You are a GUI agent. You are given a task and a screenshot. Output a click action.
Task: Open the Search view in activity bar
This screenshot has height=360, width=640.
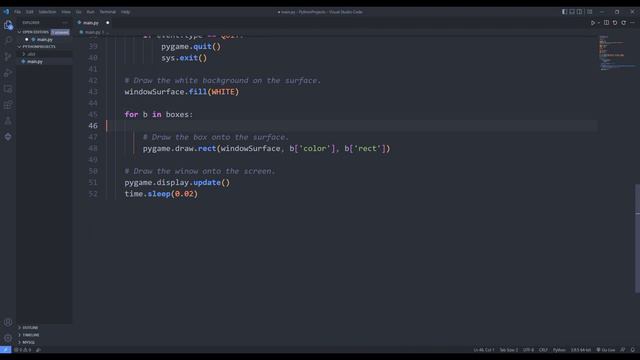click(x=8, y=40)
